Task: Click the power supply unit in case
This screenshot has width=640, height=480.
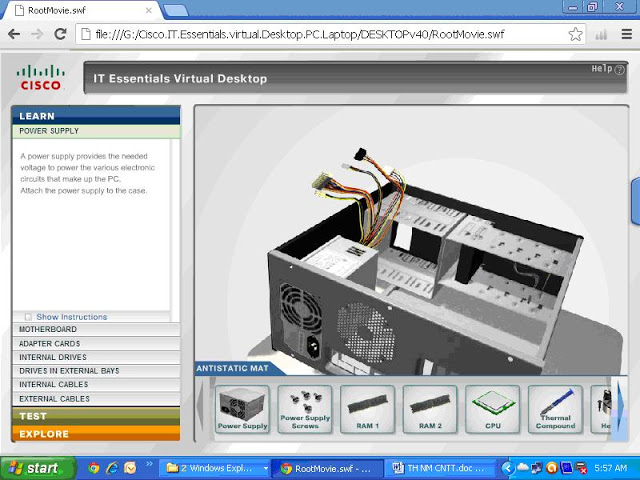Action: coord(341,261)
